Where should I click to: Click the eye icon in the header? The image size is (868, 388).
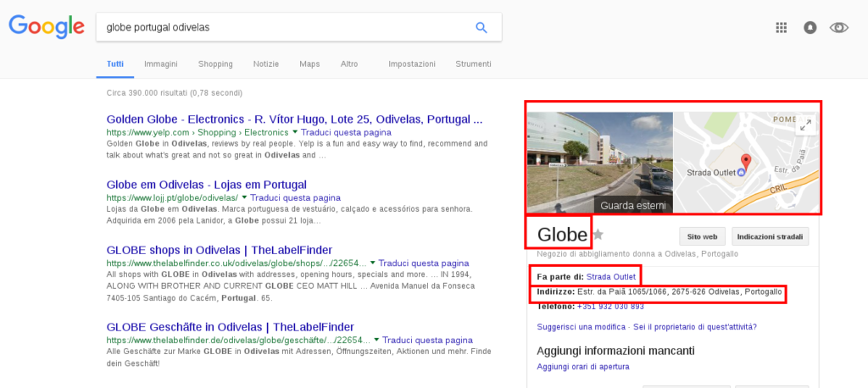tap(838, 28)
